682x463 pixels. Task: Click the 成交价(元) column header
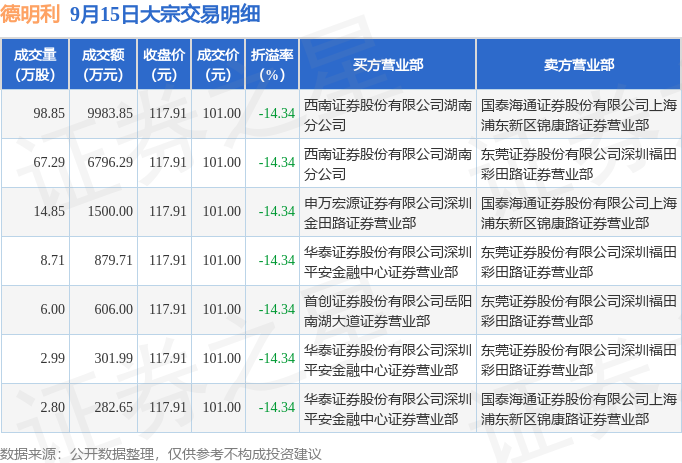218,65
